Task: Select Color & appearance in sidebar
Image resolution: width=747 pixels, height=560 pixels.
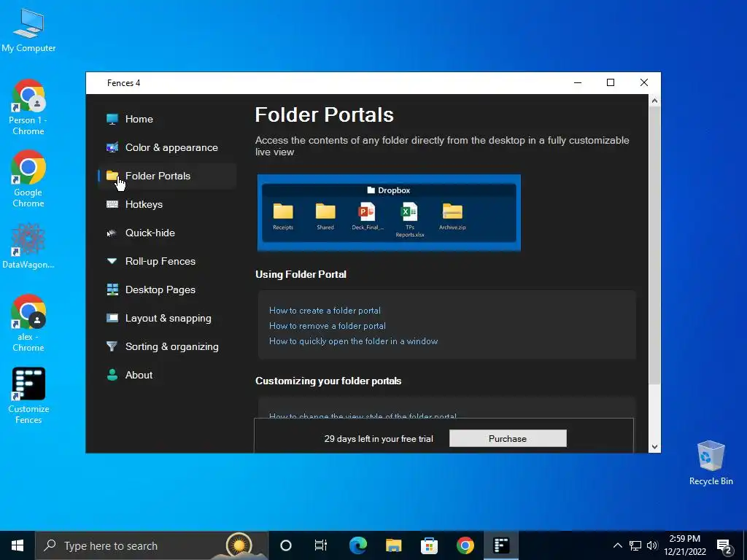Action: pyautogui.click(x=167, y=147)
